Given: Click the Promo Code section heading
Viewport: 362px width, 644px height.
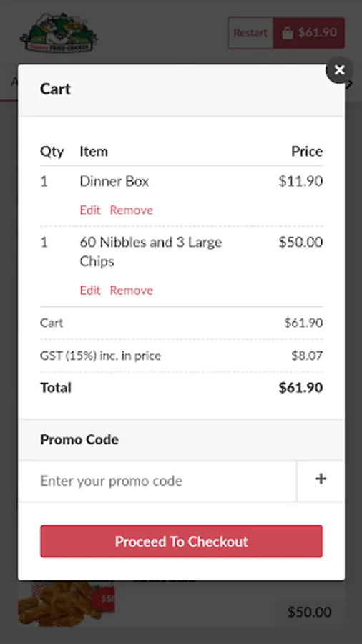Looking at the screenshot, I should click(79, 439).
